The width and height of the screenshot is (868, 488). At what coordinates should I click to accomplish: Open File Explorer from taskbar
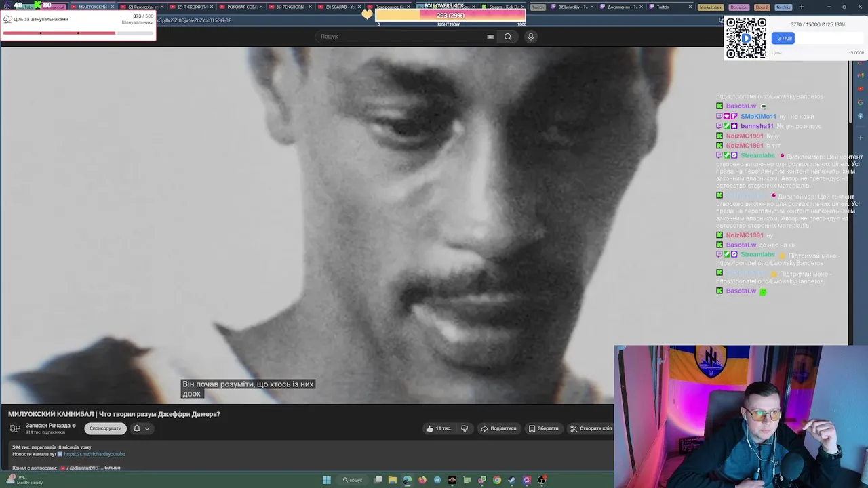[x=393, y=480]
